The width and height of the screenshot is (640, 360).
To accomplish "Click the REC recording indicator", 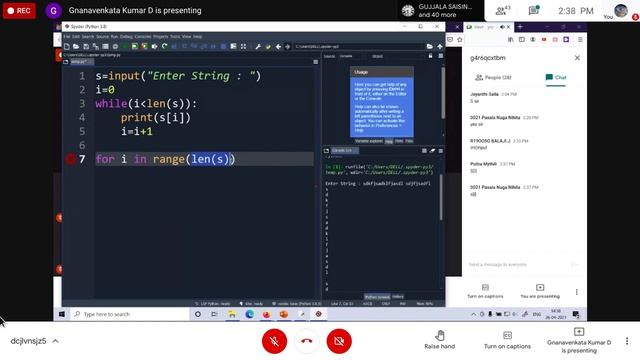I will coord(19,11).
